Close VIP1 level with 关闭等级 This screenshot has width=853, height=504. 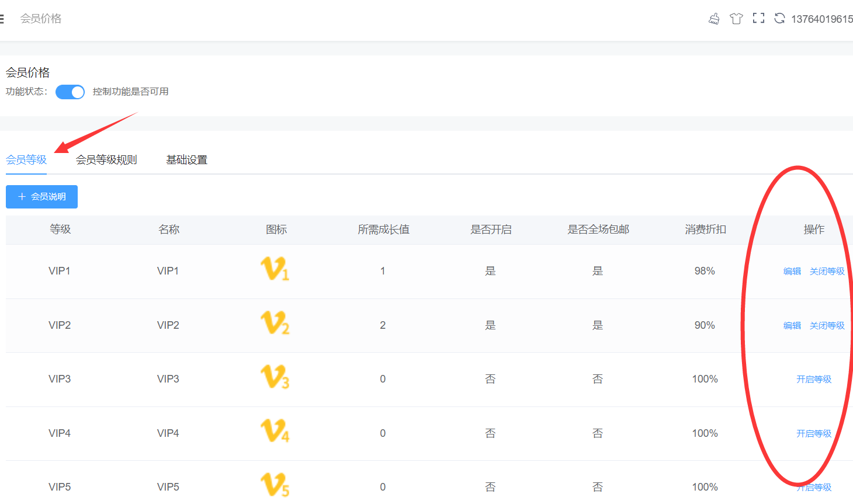coord(827,271)
